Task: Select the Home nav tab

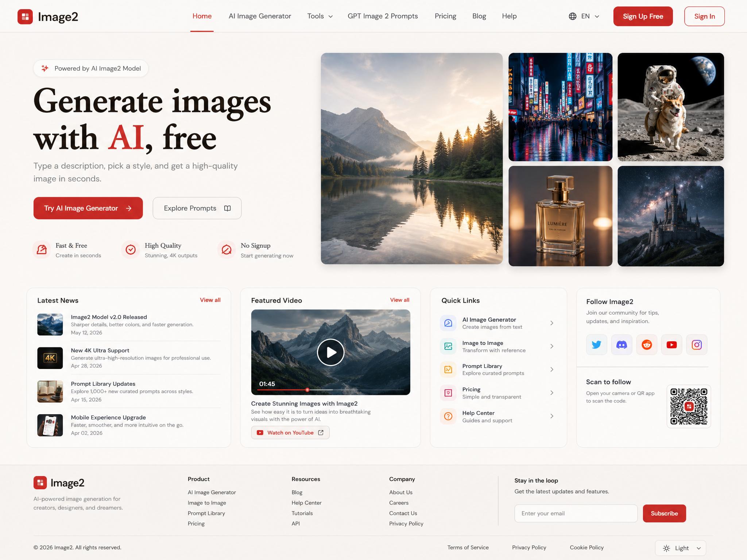Action: tap(202, 16)
